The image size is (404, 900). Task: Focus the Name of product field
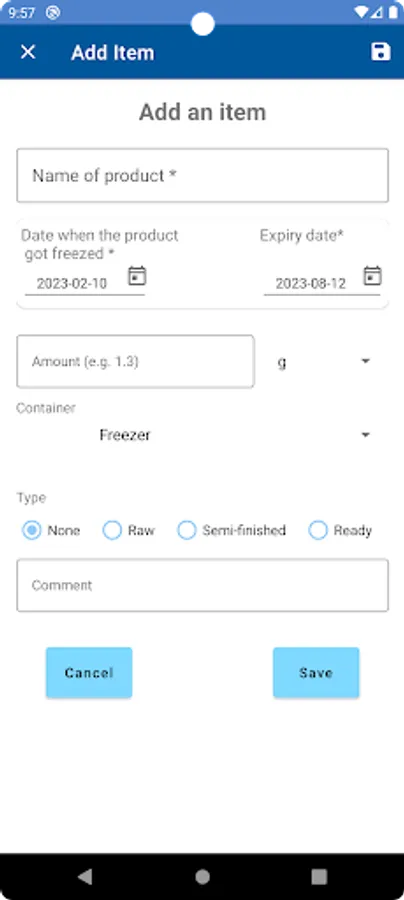203,176
